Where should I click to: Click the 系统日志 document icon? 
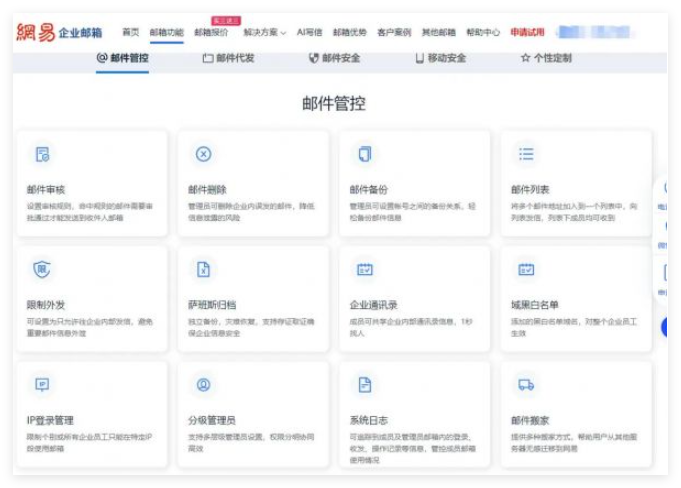tap(365, 385)
